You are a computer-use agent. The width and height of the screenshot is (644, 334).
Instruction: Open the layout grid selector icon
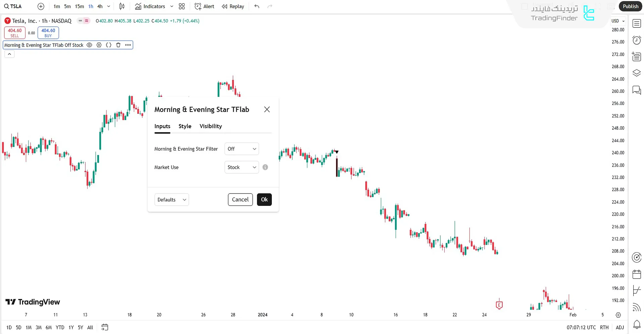pos(182,6)
